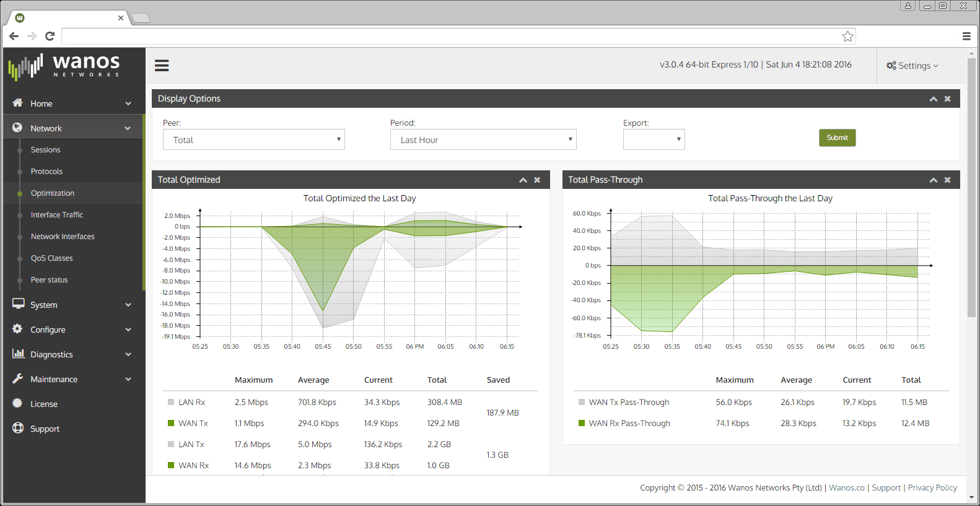Click WAN Tx Pass-Through legend swatch
980x506 pixels.
tap(582, 402)
